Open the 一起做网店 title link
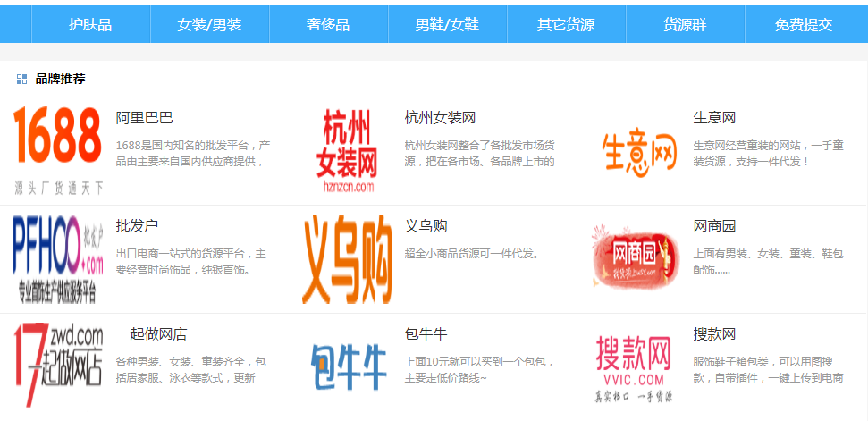This screenshot has height=421, width=868. pyautogui.click(x=152, y=334)
